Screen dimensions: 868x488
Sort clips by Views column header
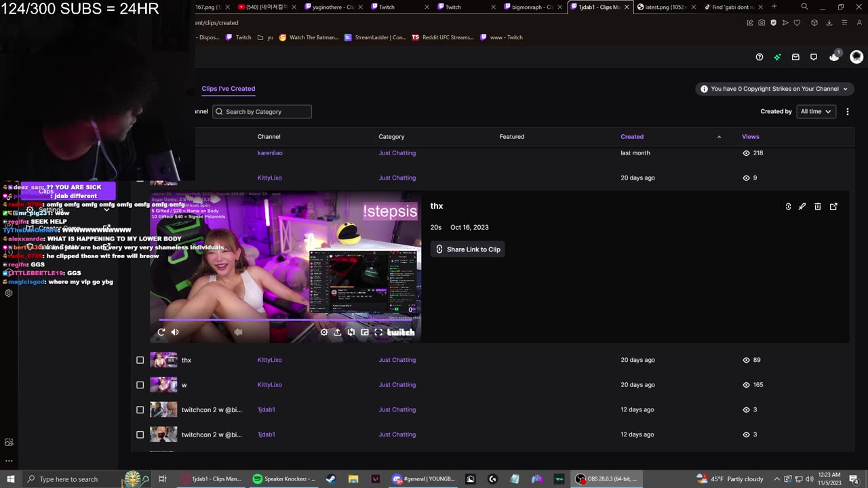coord(751,136)
